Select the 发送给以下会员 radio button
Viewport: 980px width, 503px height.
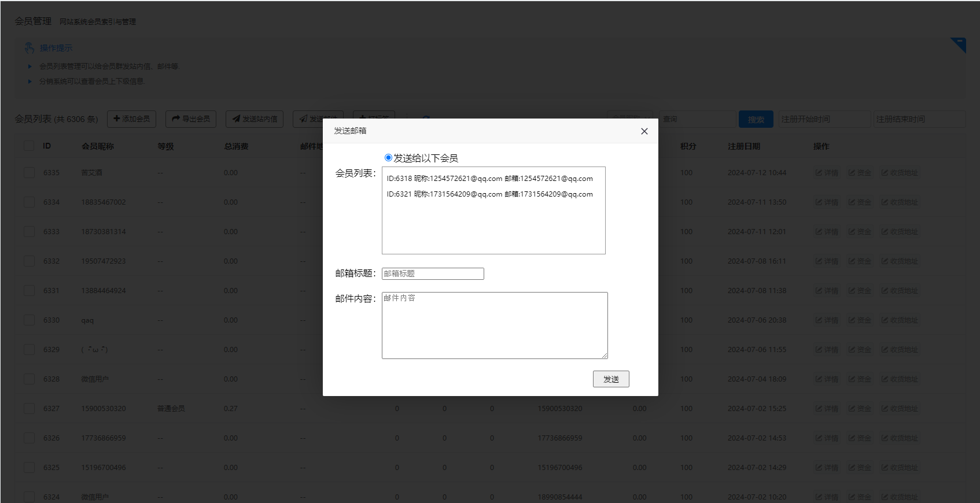coord(388,158)
